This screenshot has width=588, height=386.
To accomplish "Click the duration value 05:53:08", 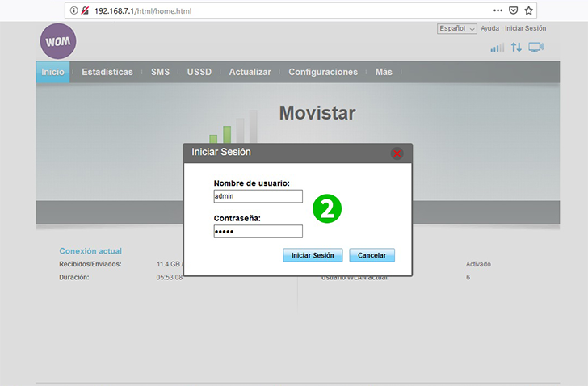I will [x=170, y=277].
